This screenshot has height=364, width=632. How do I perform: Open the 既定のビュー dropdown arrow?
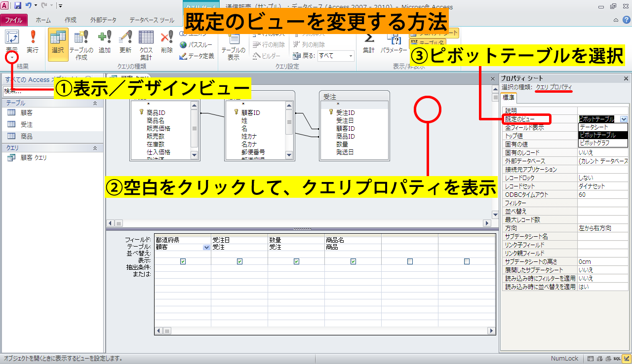point(624,119)
